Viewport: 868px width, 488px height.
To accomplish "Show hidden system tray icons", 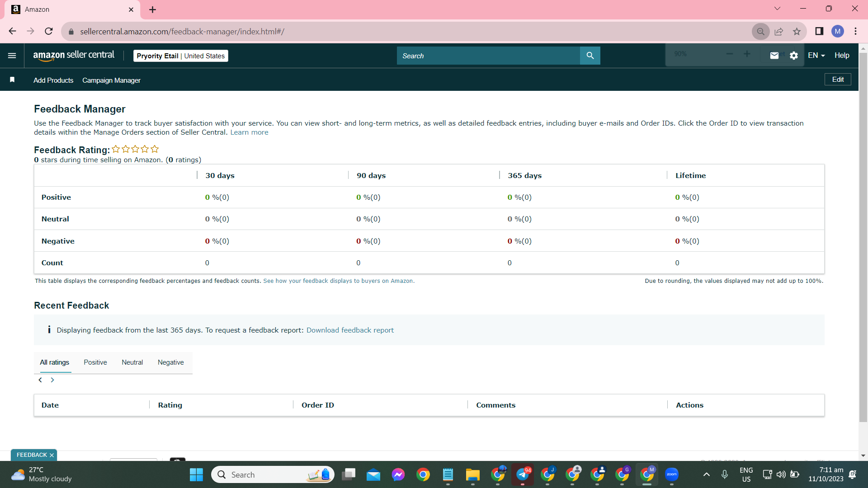I will point(707,474).
